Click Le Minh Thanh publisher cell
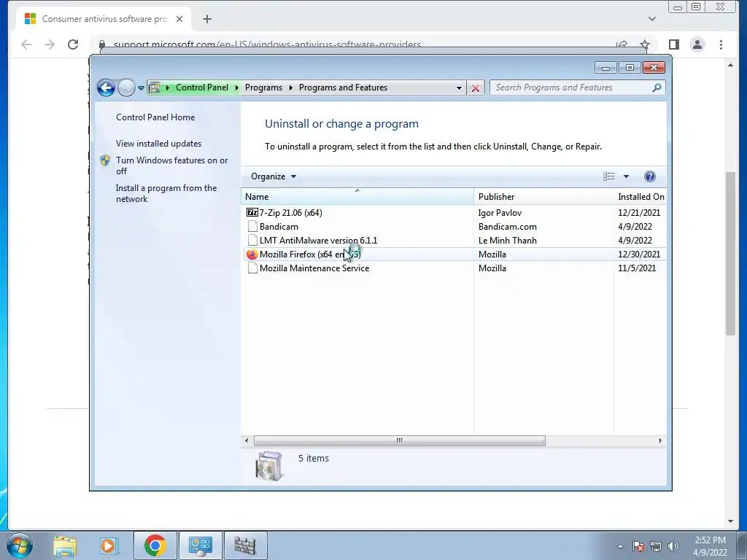The width and height of the screenshot is (747, 560). pyautogui.click(x=508, y=241)
